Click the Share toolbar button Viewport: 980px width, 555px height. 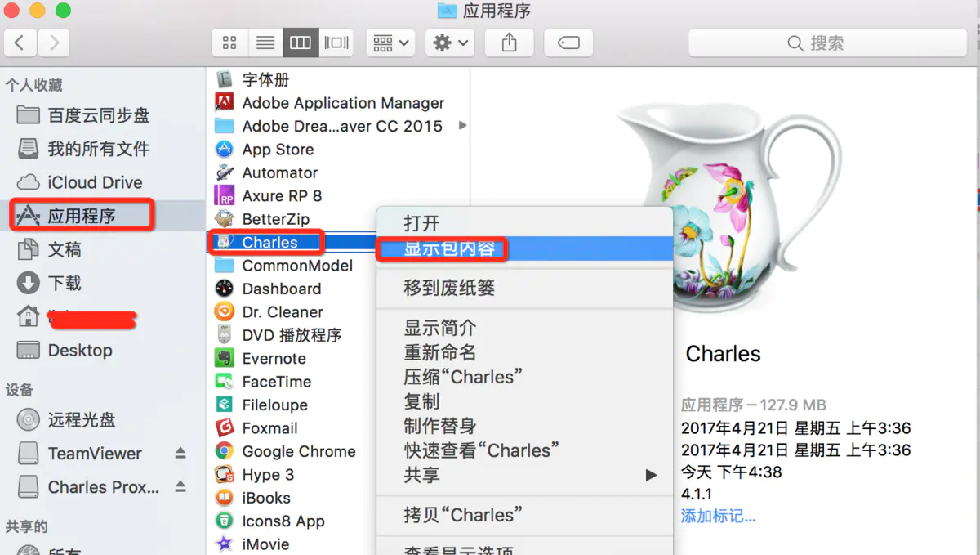click(x=509, y=43)
